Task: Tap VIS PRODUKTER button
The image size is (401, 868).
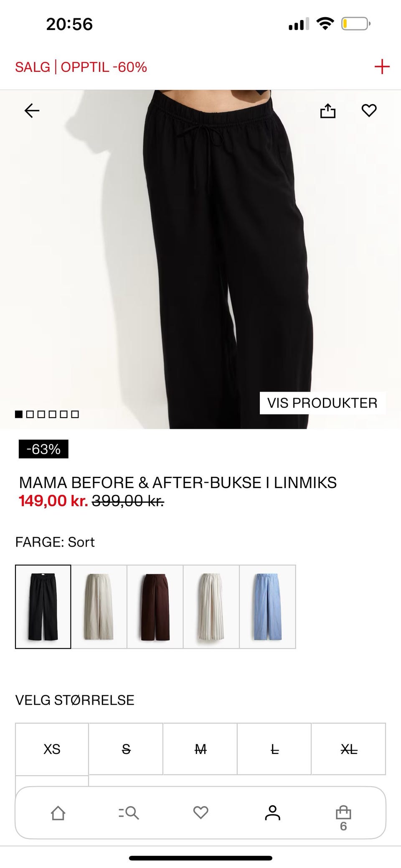Action: (322, 403)
